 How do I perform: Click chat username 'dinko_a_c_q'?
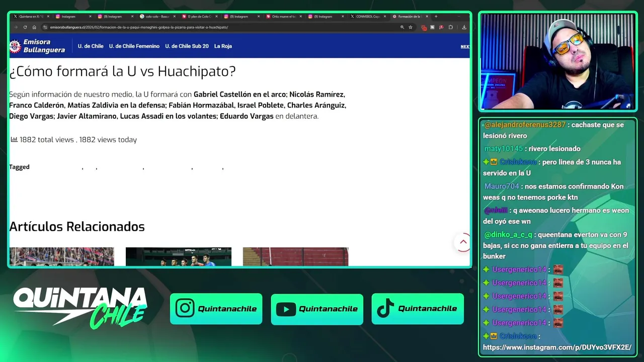(x=508, y=235)
